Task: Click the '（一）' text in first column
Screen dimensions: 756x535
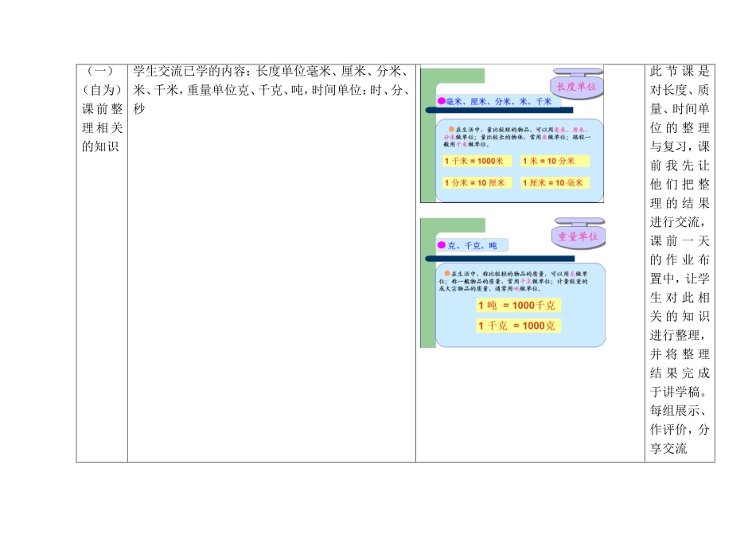Action: click(x=100, y=72)
